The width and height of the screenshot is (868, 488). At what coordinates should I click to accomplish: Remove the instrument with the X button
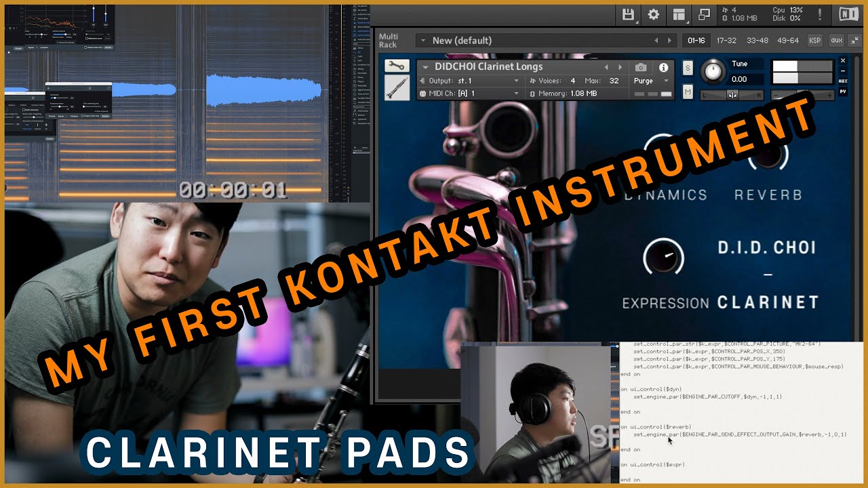[x=843, y=60]
